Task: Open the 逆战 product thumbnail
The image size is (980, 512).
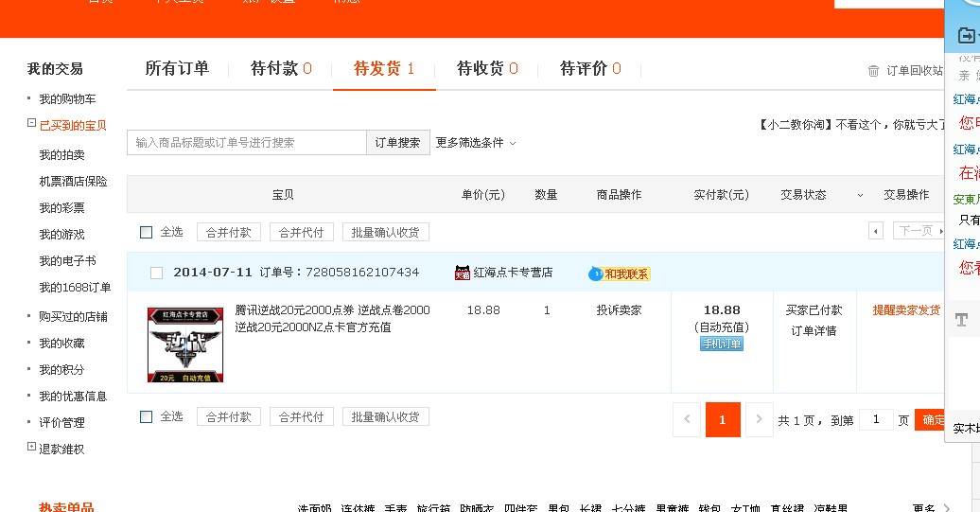Action: click(185, 344)
